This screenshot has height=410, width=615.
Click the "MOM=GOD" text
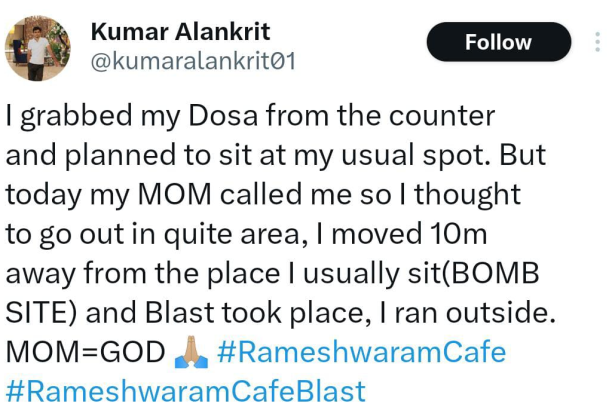pyautogui.click(x=84, y=353)
